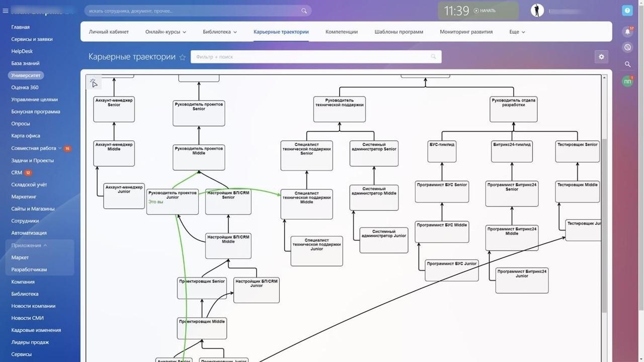
Task: Star the Карьерные траектории page as favorite
Action: (x=182, y=57)
